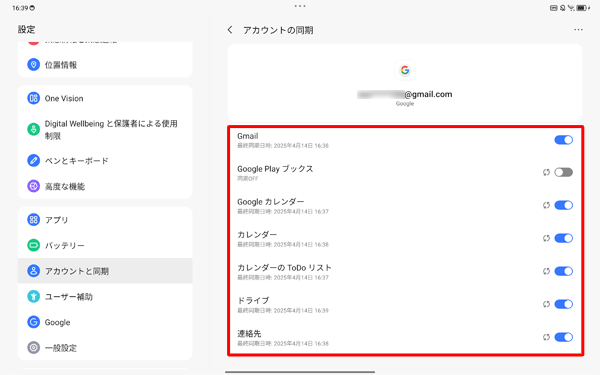Tap the 設定 header title
600x375 pixels.
[x=26, y=29]
